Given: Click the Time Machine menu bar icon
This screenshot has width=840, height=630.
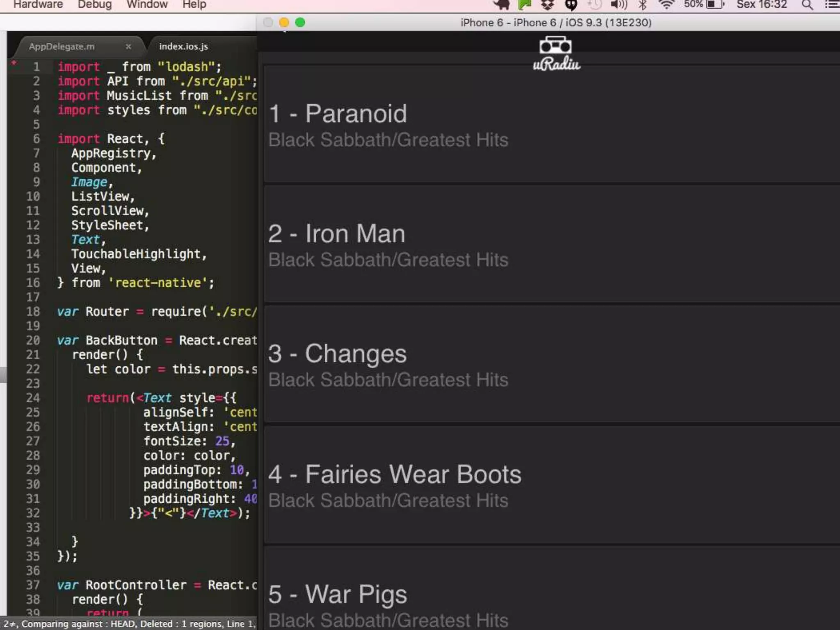Looking at the screenshot, I should coord(594,5).
